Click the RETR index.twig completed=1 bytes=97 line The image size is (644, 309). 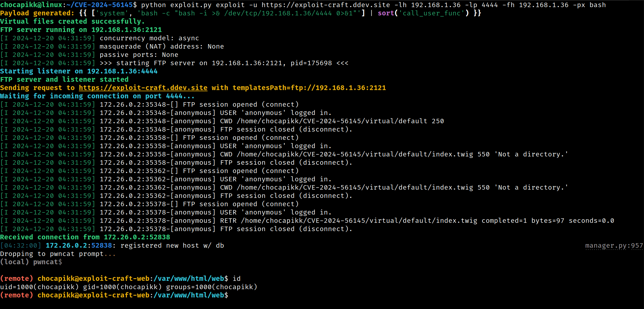point(307,221)
